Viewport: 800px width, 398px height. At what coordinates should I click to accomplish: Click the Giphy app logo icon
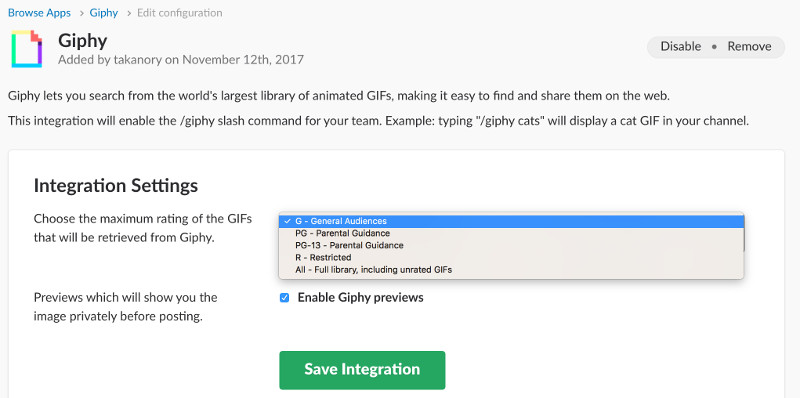click(27, 48)
